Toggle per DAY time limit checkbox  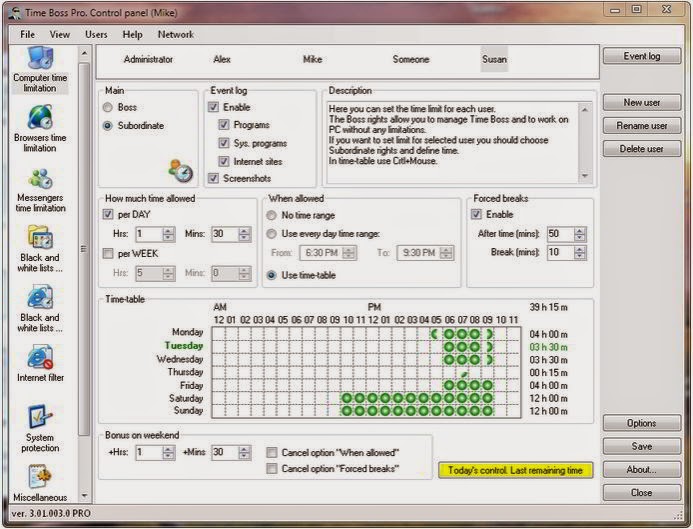click(108, 214)
